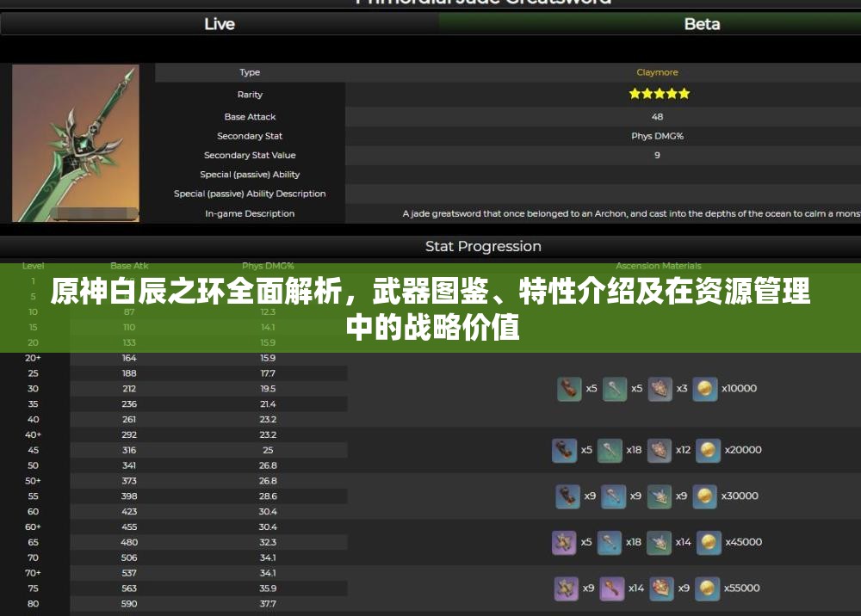The image size is (861, 616).
Task: Click the x55000 Mora amount text
Action: (x=742, y=588)
